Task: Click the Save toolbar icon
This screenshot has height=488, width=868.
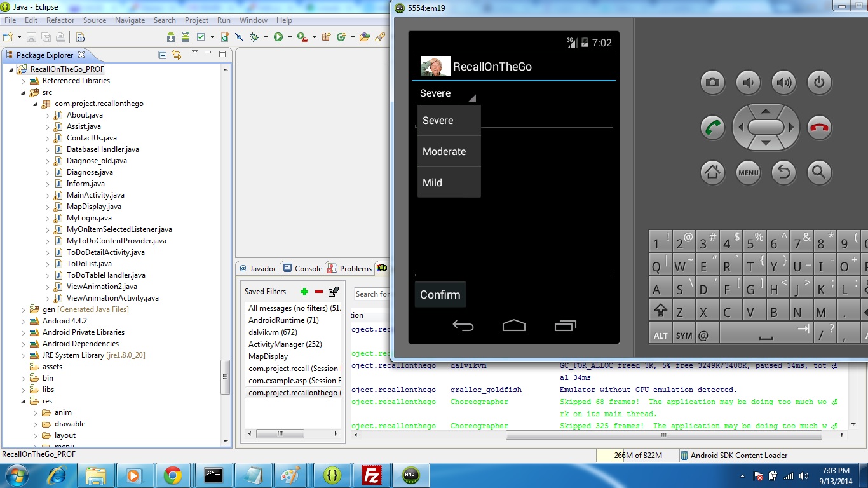Action: pyautogui.click(x=31, y=37)
